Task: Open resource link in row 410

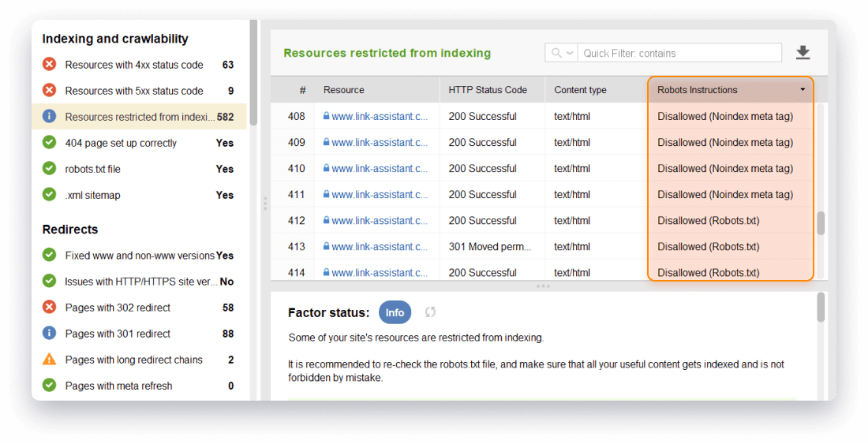Action: (380, 168)
